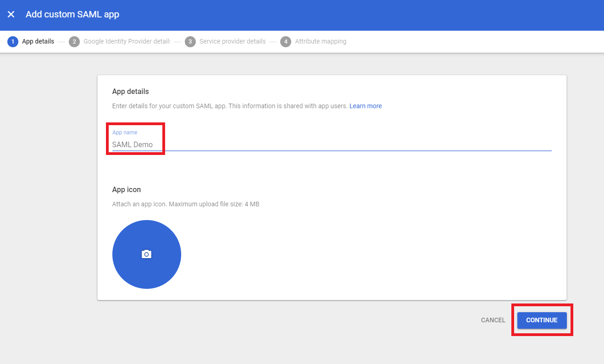Select the step 2 numbered circle indicator

pyautogui.click(x=74, y=41)
